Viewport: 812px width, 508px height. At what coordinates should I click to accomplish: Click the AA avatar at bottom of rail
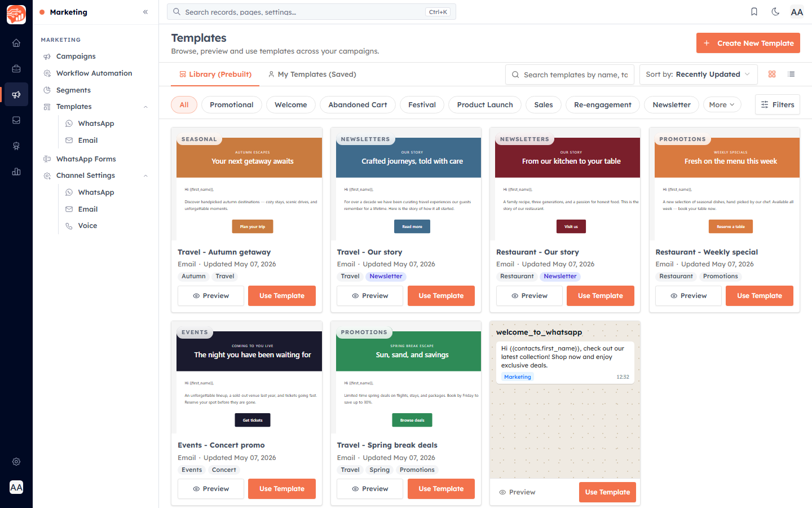[16, 487]
